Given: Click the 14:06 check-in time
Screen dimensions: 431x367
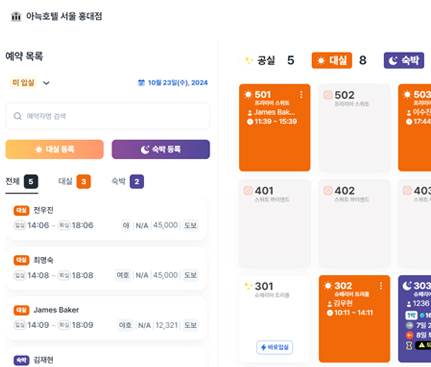Looking at the screenshot, I should (x=38, y=225).
